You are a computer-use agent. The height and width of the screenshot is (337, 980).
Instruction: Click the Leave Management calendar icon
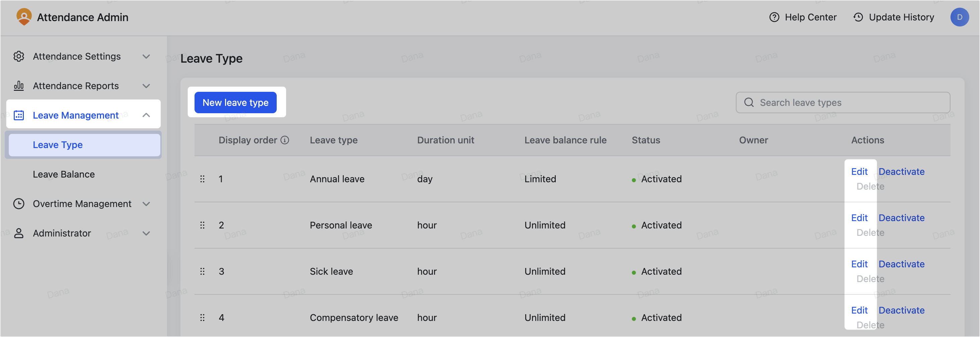[x=19, y=115]
